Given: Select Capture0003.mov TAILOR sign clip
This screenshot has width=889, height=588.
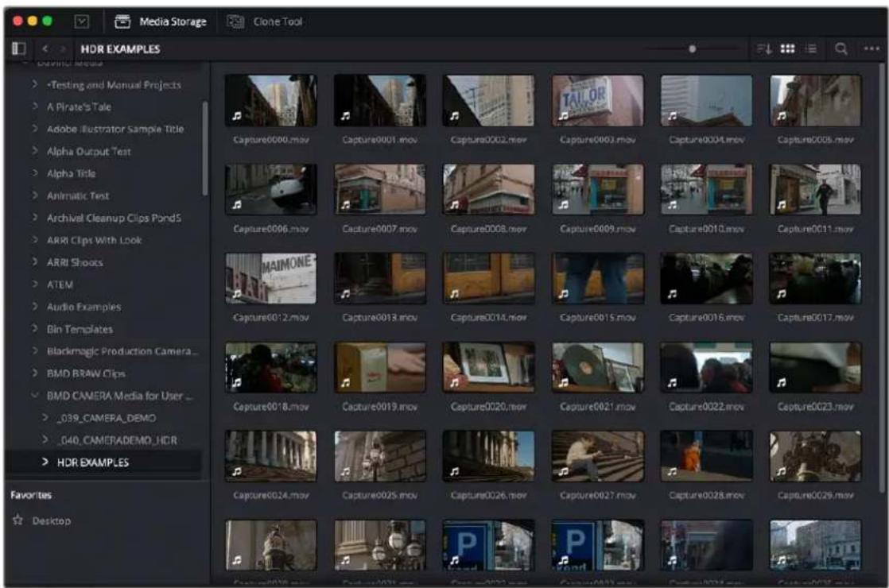Looking at the screenshot, I should point(598,101).
